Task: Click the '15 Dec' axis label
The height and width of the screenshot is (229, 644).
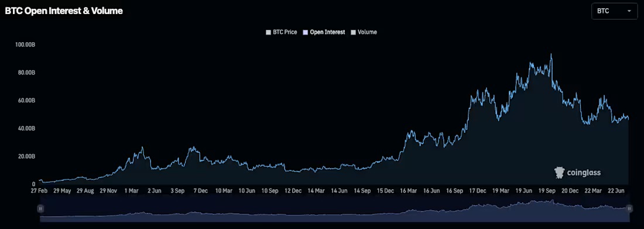Action: point(386,191)
